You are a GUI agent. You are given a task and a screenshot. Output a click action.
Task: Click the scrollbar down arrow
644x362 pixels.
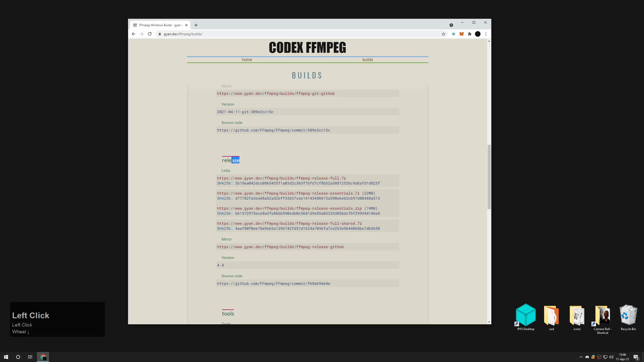tap(489, 322)
